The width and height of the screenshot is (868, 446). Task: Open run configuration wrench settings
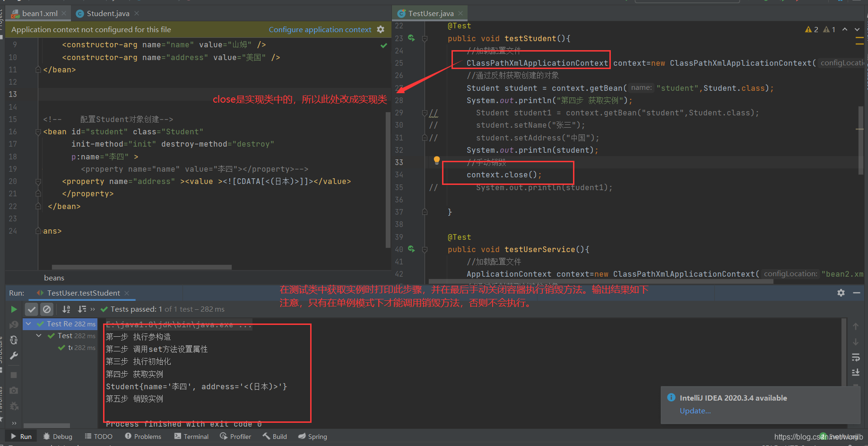tap(14, 356)
